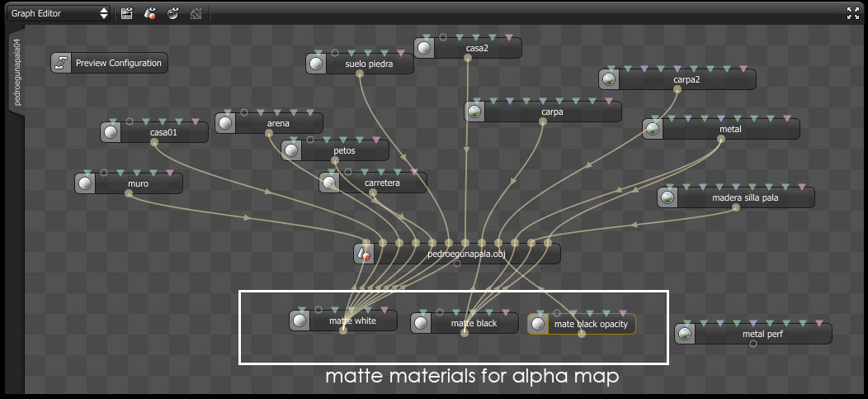Click the muro node sphere icon
Screen dimensions: 868x399
pyautogui.click(x=85, y=183)
